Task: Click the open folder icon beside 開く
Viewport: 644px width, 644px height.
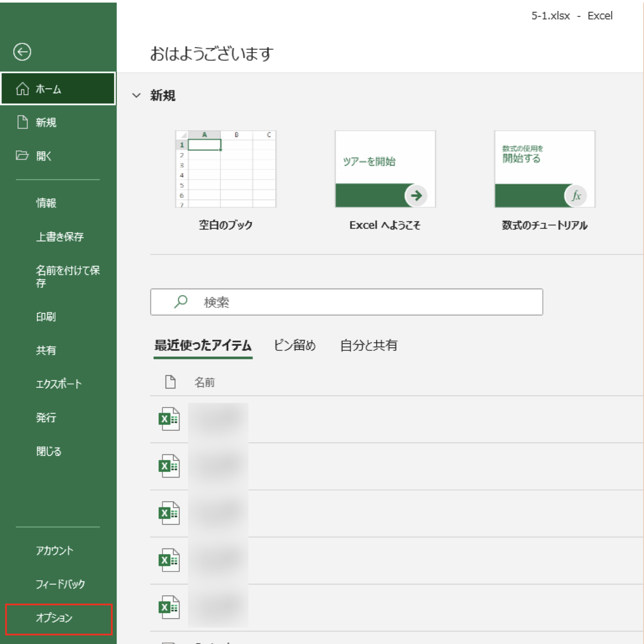Action: coord(22,155)
